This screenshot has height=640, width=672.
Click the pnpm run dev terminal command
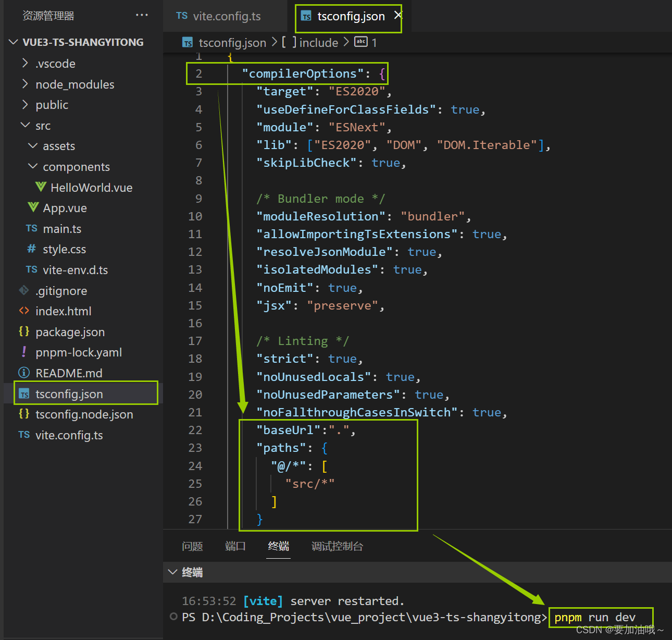pyautogui.click(x=595, y=618)
